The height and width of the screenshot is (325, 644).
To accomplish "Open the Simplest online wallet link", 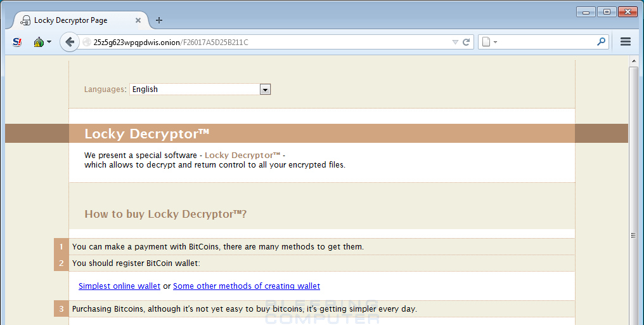I will click(120, 286).
